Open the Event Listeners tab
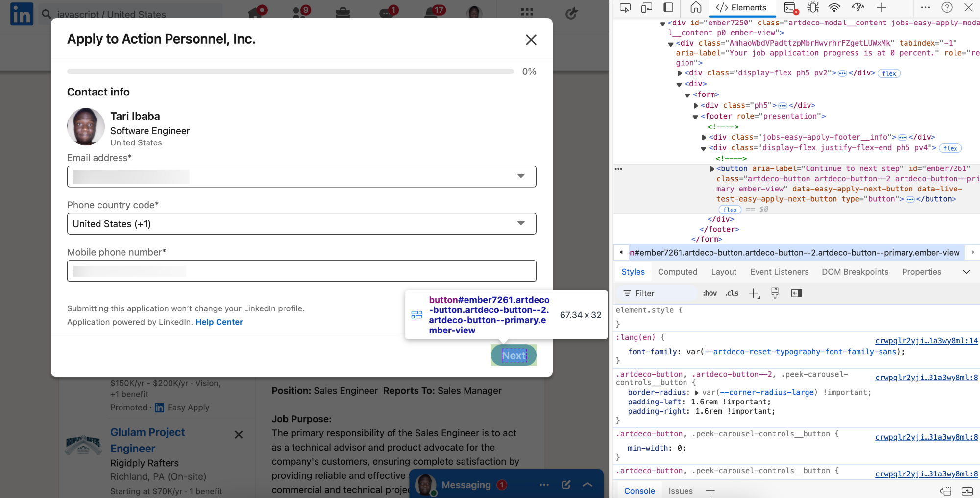Screen dimensions: 980x498 coord(780,272)
